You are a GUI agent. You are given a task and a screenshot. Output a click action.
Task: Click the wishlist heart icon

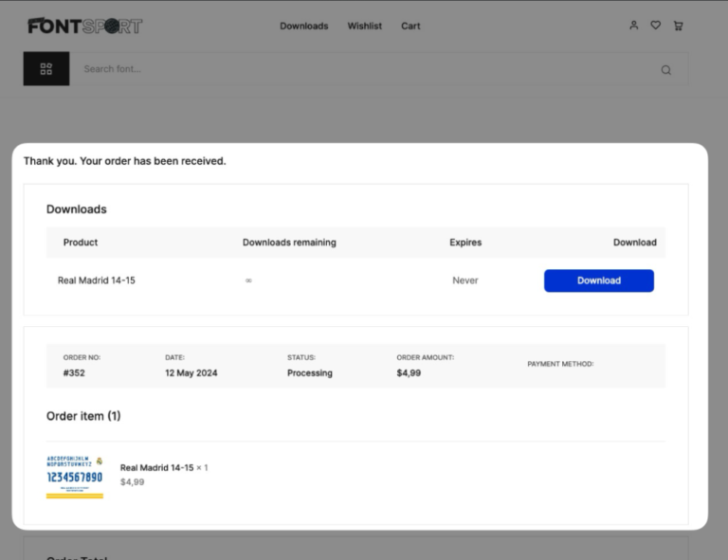[656, 26]
